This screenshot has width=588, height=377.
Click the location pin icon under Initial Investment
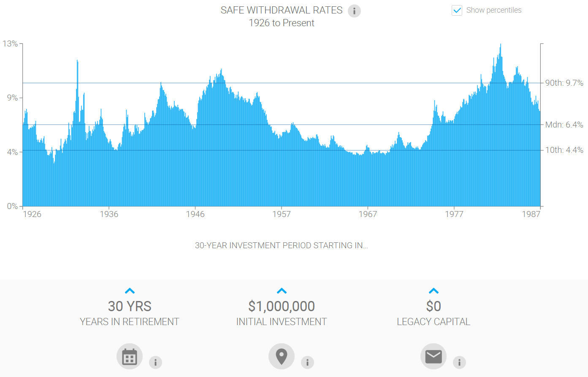tap(282, 356)
